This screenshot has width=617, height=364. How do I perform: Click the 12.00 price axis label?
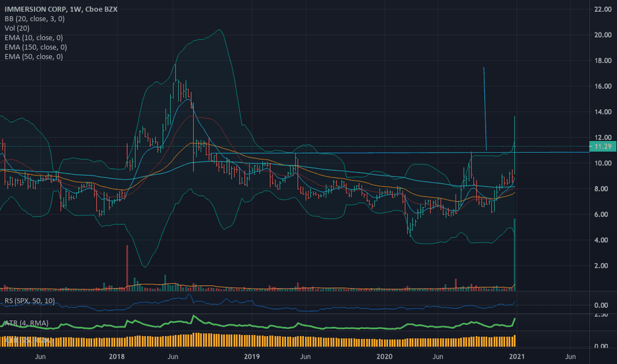coord(603,138)
